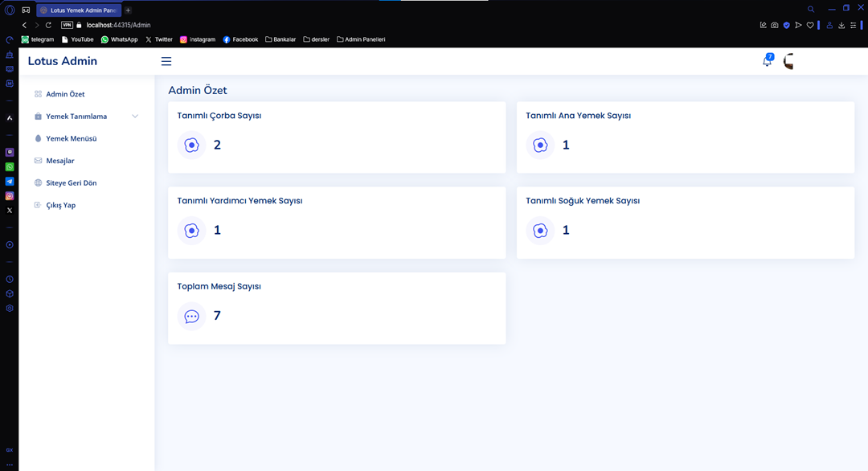The width and height of the screenshot is (868, 471).
Task: Click the Lotus Admin logo
Action: 63,61
